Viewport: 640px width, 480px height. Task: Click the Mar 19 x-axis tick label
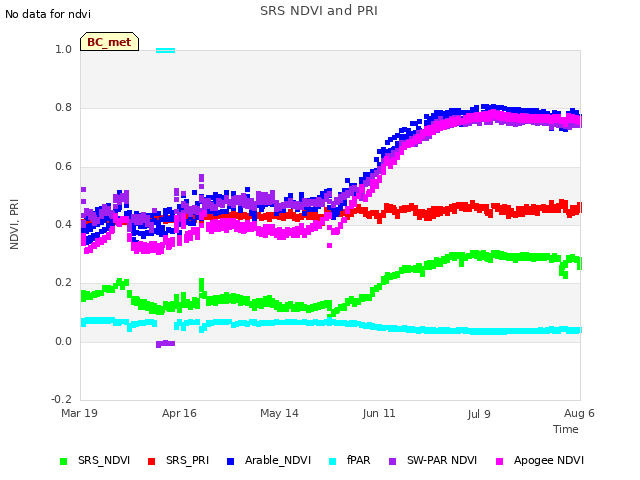point(79,413)
